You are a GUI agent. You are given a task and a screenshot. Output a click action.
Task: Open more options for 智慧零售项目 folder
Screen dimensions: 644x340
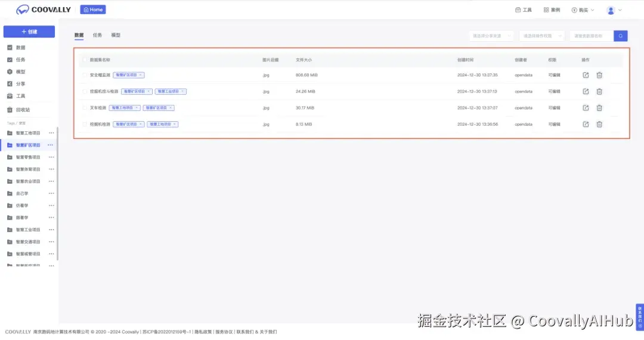pyautogui.click(x=51, y=157)
